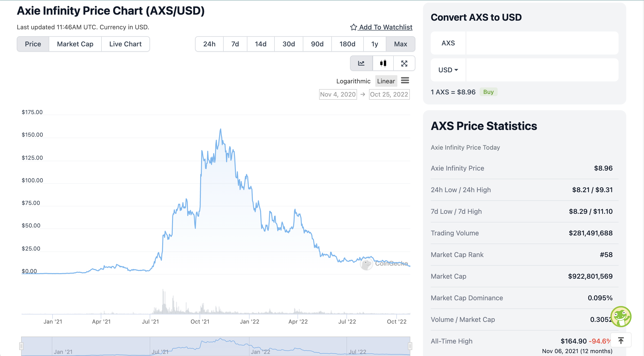Open the end date Oct 25, 2022 picker
The width and height of the screenshot is (644, 356).
pyautogui.click(x=389, y=94)
